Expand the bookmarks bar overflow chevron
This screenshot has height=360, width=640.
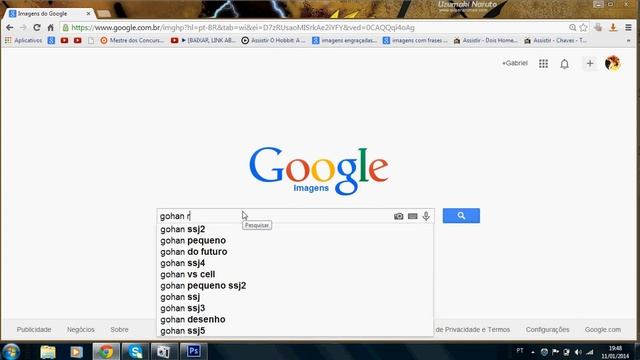pyautogui.click(x=629, y=40)
